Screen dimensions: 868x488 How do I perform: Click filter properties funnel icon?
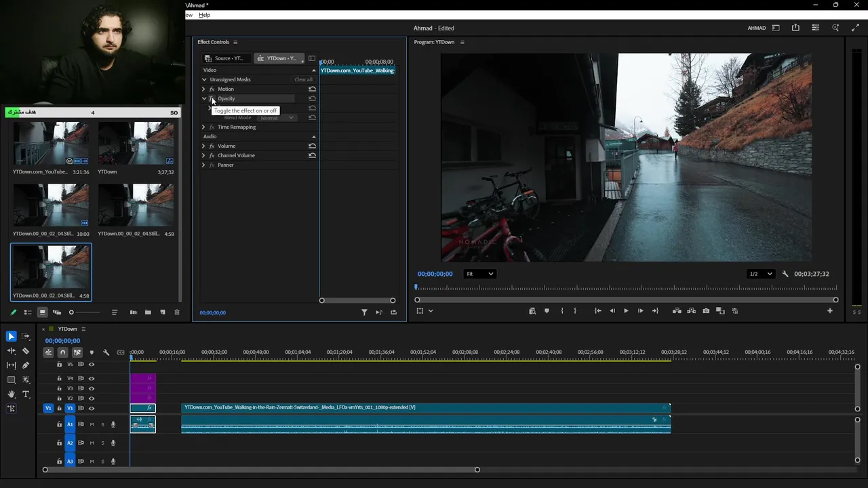364,312
